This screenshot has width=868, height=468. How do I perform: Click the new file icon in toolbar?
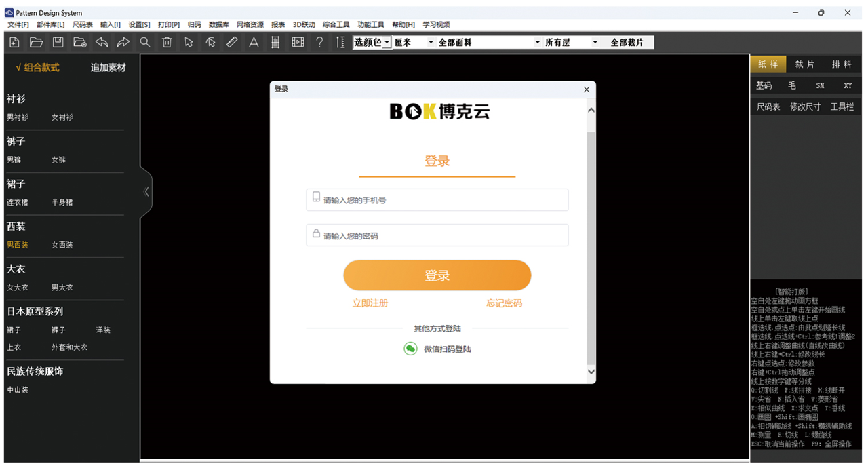[x=15, y=42]
